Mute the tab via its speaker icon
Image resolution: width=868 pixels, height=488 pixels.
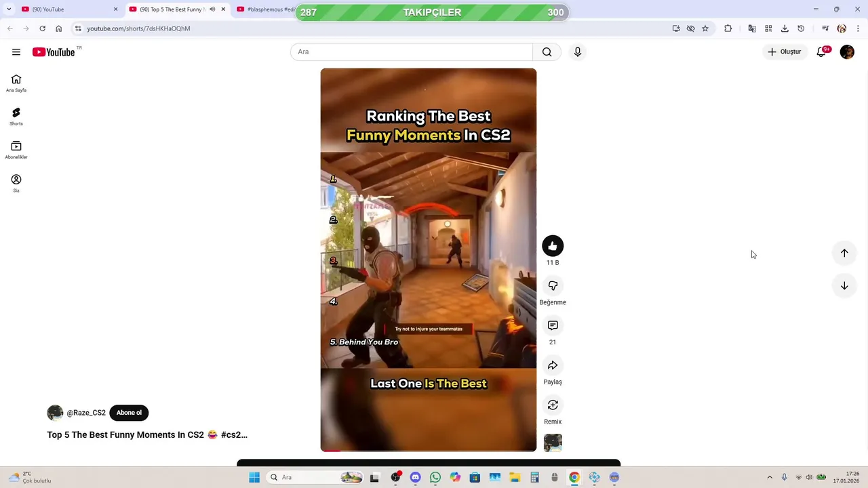[212, 9]
